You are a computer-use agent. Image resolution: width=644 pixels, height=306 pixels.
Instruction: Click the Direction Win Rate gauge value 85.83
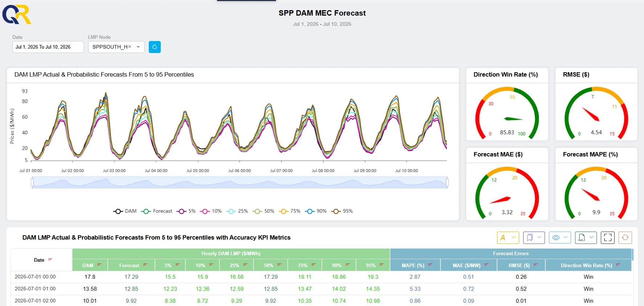coord(507,132)
